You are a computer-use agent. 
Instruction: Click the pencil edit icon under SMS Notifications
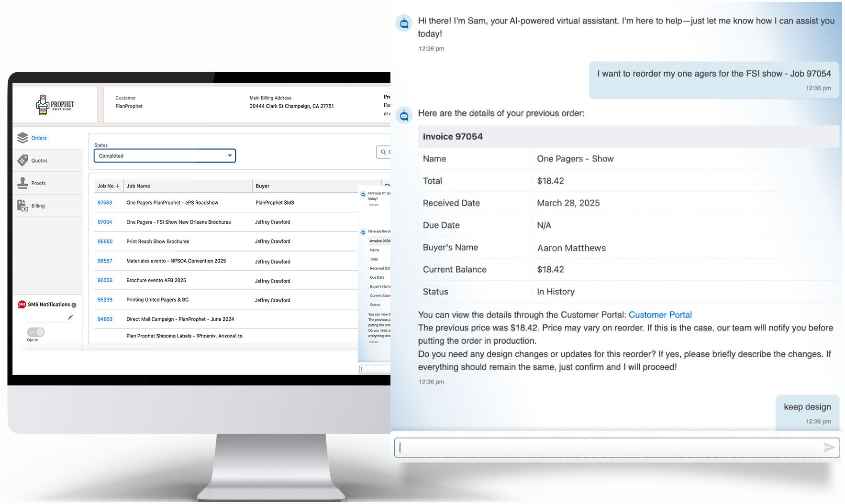tap(70, 317)
